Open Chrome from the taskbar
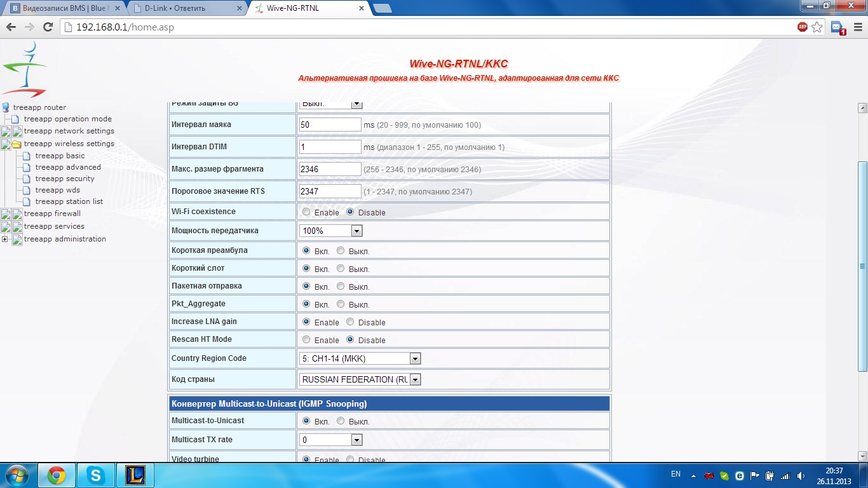 click(x=57, y=475)
